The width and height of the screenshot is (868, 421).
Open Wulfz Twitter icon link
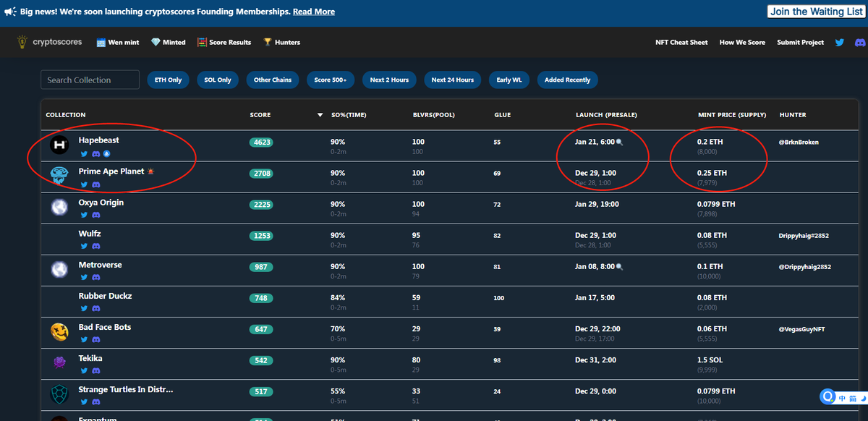[84, 247]
